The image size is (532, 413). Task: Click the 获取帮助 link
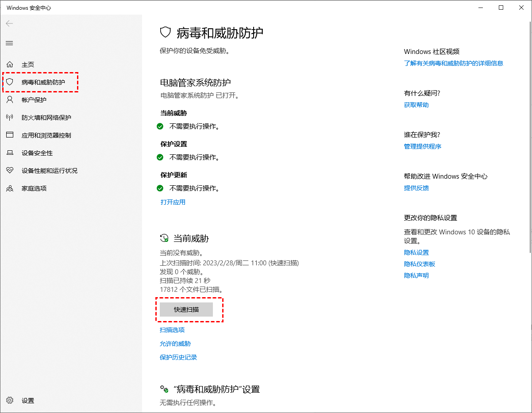click(416, 105)
